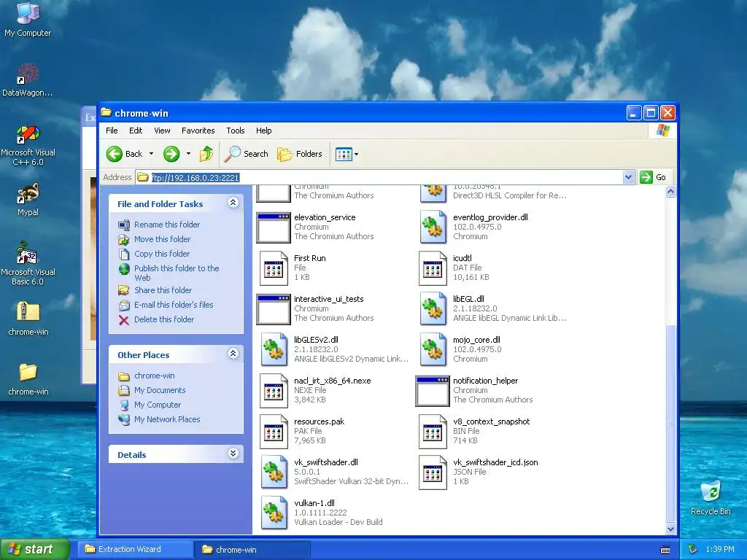Screen dimensions: 747x560
Task: Open the Windows start menu
Action: (34, 549)
